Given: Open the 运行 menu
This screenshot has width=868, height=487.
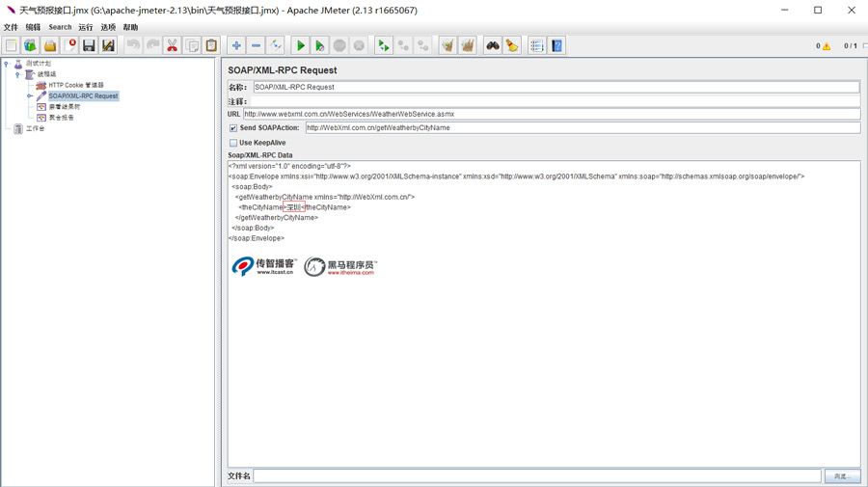Looking at the screenshot, I should pos(86,27).
